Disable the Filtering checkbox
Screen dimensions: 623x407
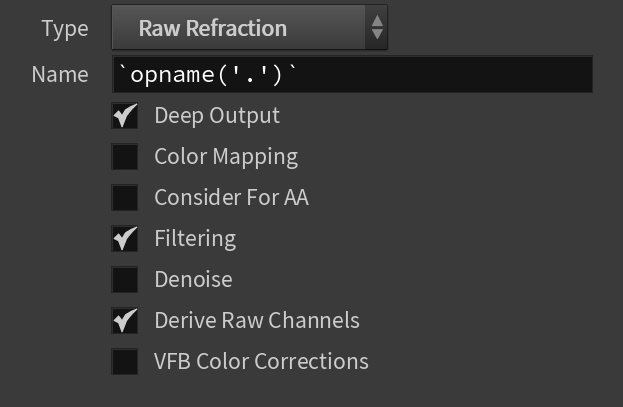tap(125, 238)
